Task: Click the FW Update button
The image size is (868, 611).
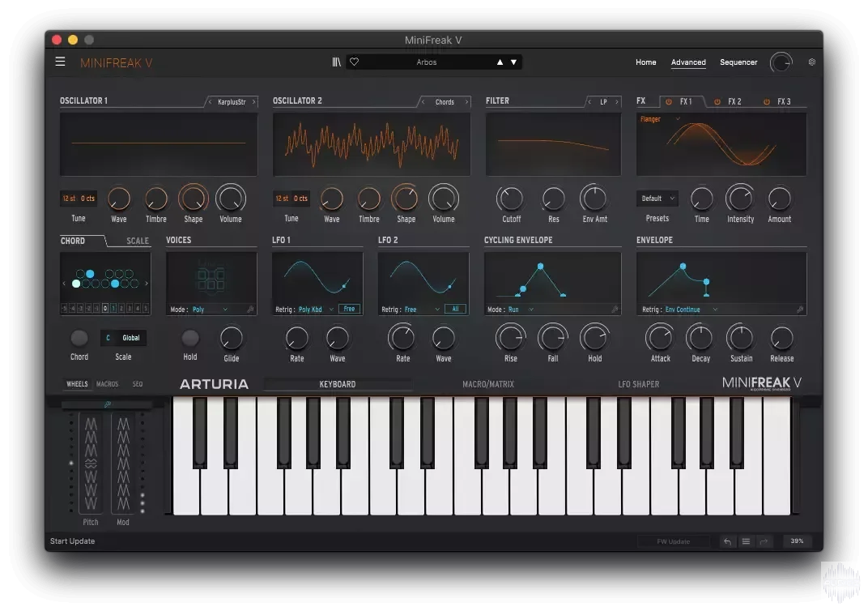Action: point(673,541)
